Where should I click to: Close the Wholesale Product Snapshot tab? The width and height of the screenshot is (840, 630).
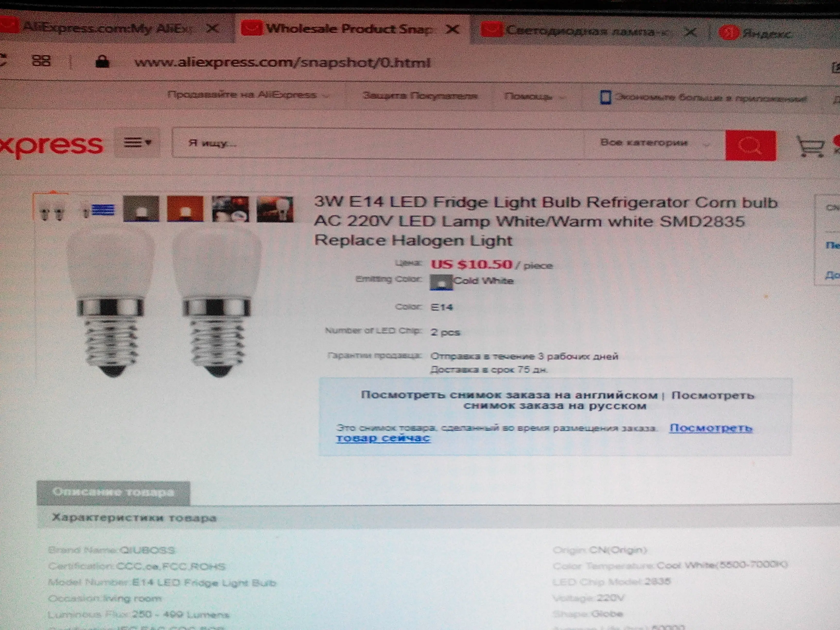pyautogui.click(x=452, y=30)
